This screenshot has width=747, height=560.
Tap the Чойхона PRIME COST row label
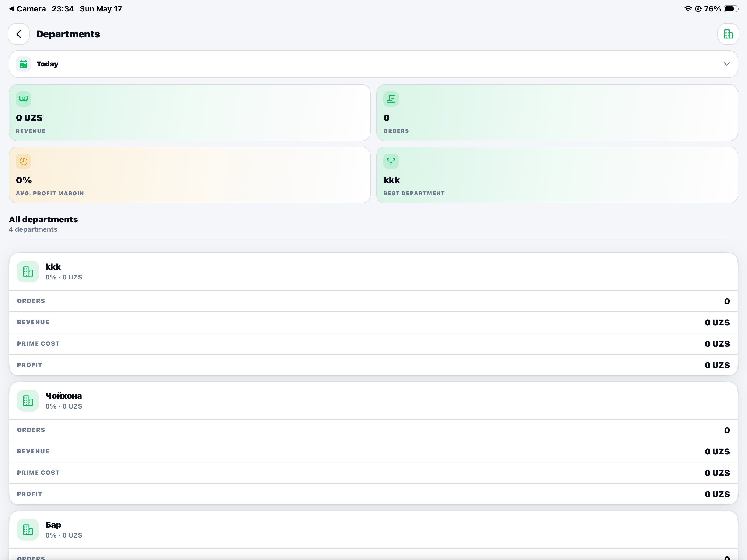coord(38,472)
